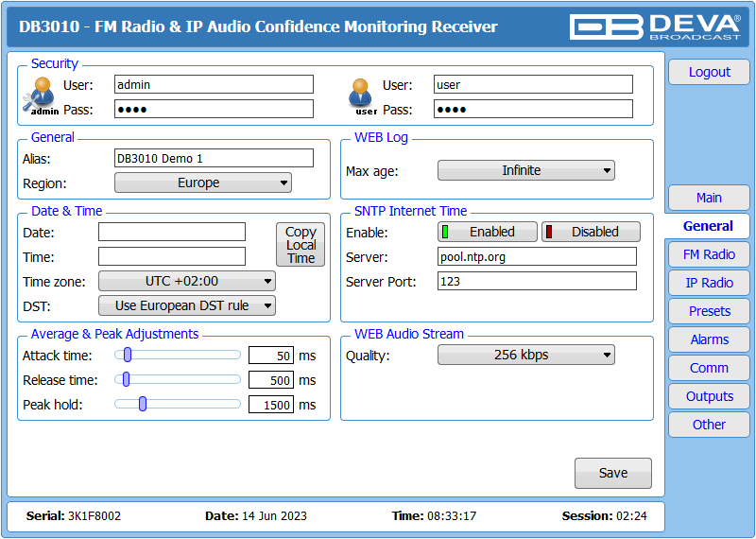Open the IP Radio tab
Image resolution: width=756 pixels, height=539 pixels.
tap(709, 283)
